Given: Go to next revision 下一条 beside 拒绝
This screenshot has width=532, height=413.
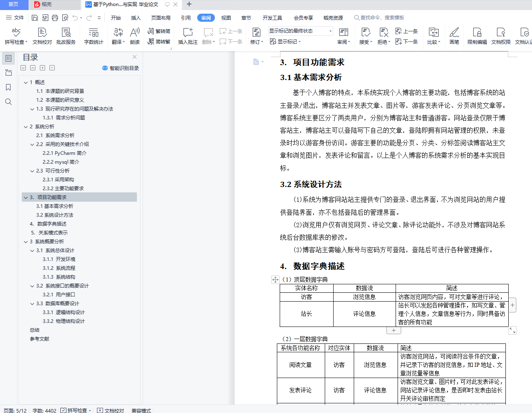Looking at the screenshot, I should pos(406,41).
